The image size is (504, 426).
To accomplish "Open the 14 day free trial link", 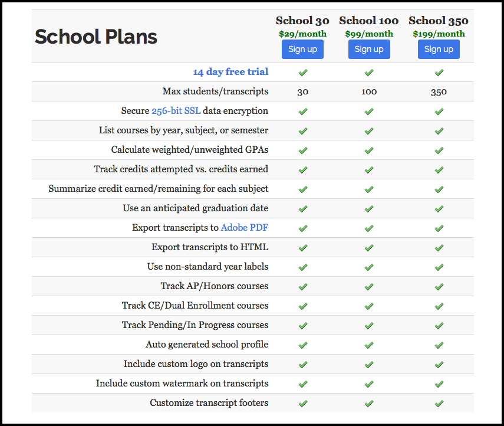I will [x=230, y=71].
